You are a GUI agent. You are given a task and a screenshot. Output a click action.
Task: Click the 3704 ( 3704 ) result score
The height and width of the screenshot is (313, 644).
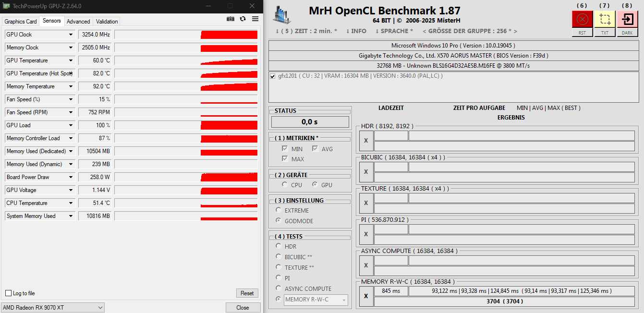(504, 301)
